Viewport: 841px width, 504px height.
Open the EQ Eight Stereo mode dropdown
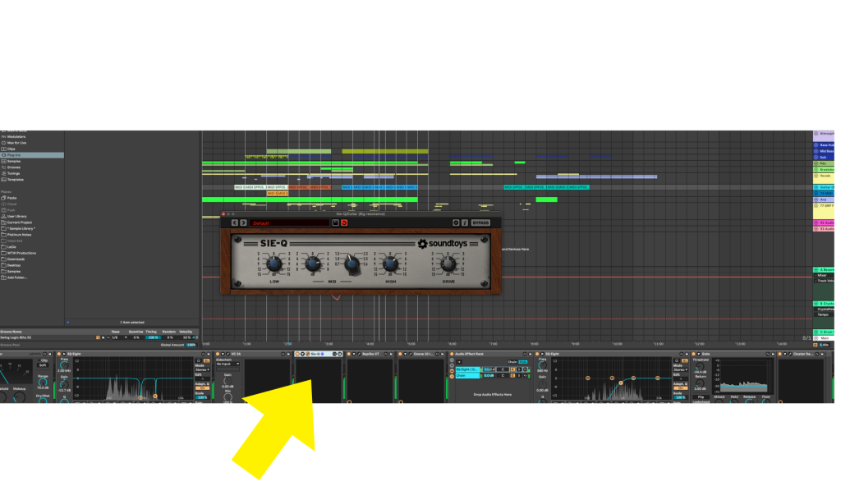pyautogui.click(x=200, y=370)
